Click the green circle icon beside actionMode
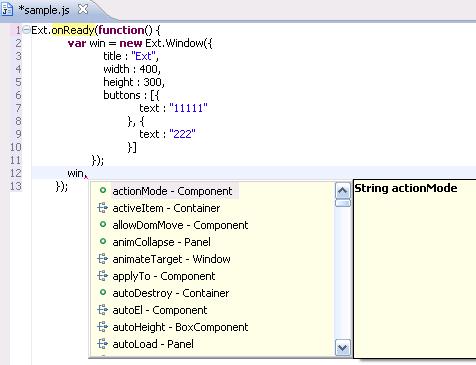 coord(103,190)
